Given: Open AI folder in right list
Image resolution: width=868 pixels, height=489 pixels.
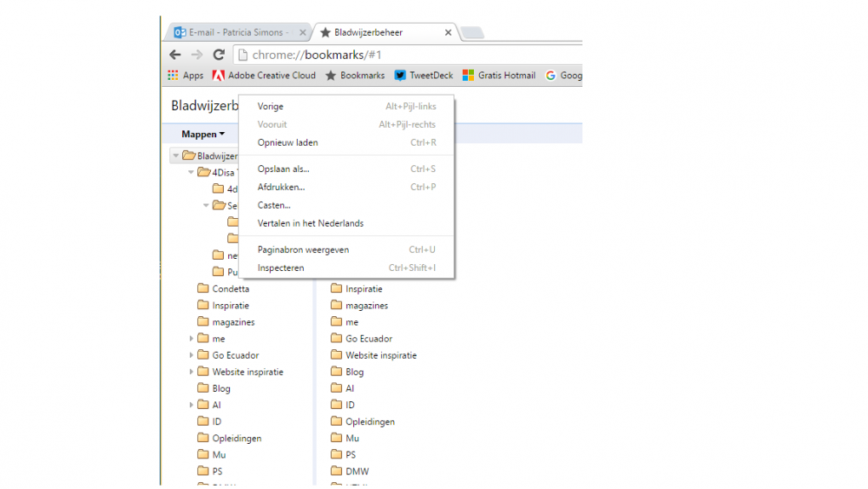Looking at the screenshot, I should pyautogui.click(x=343, y=388).
